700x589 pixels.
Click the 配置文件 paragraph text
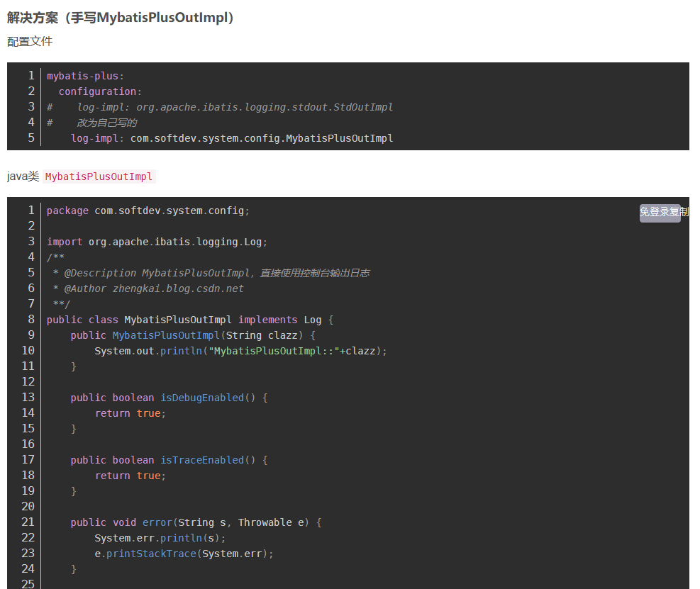pos(30,42)
